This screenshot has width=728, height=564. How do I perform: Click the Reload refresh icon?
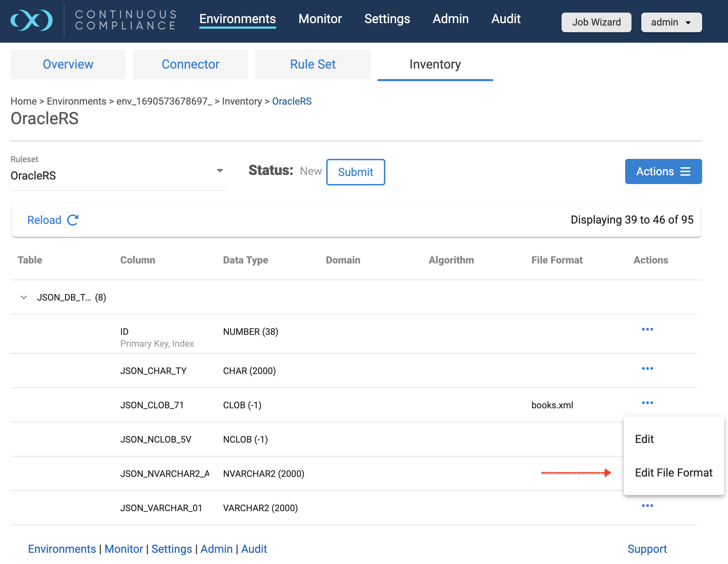(x=73, y=220)
